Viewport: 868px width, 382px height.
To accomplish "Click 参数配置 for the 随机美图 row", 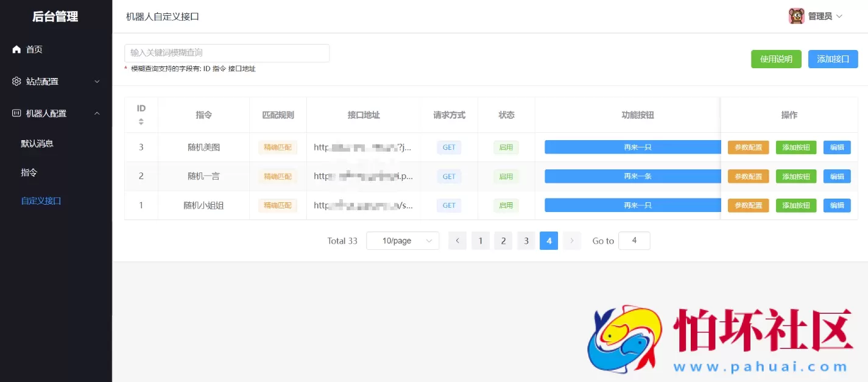I will point(748,147).
